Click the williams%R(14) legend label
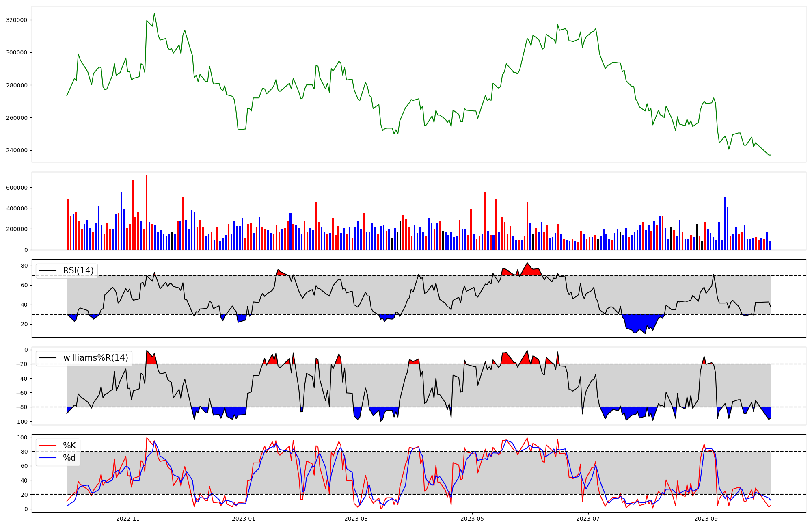 click(95, 358)
